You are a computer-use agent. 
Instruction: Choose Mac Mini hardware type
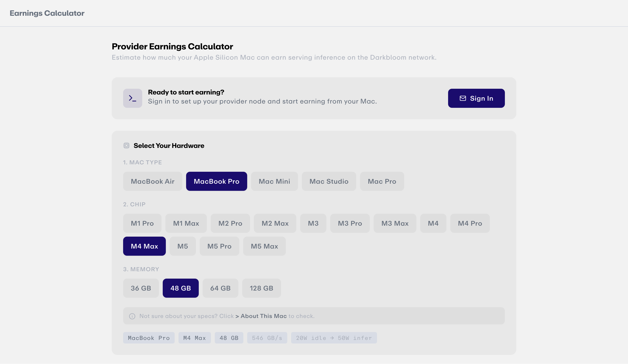(274, 181)
